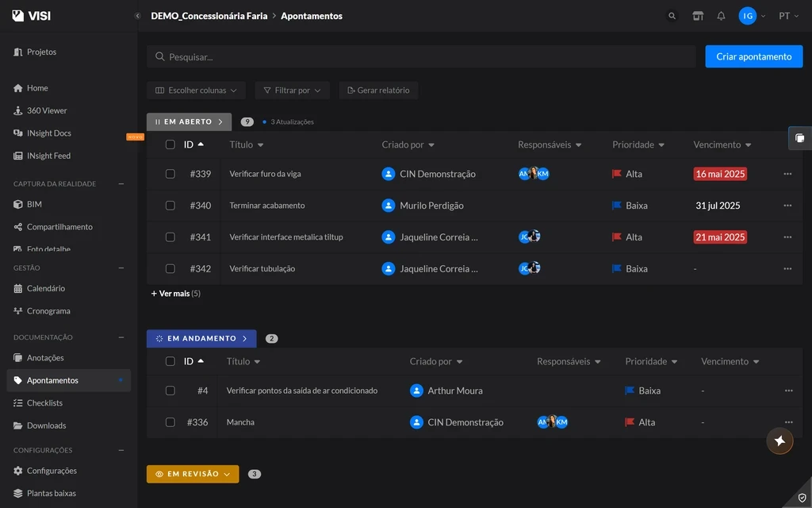The height and width of the screenshot is (508, 812).
Task: Open the Escolher colunas dropdown
Action: (196, 90)
